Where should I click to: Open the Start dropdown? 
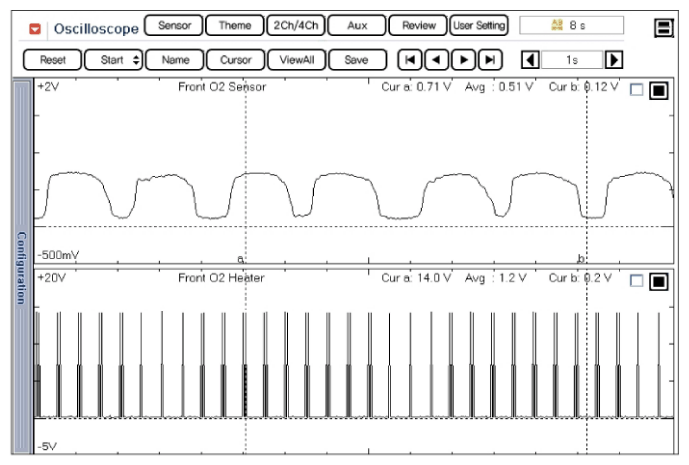112,60
